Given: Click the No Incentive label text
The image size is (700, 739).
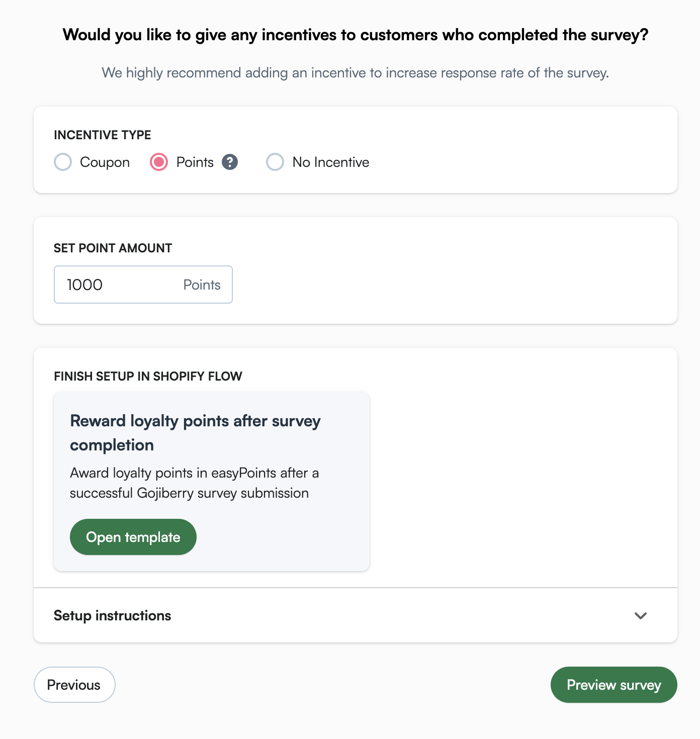Looking at the screenshot, I should click(x=331, y=162).
